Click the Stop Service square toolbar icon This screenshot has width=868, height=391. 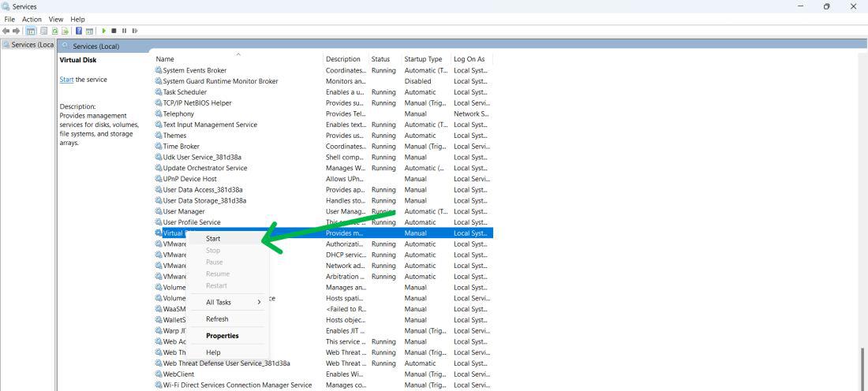(x=114, y=31)
